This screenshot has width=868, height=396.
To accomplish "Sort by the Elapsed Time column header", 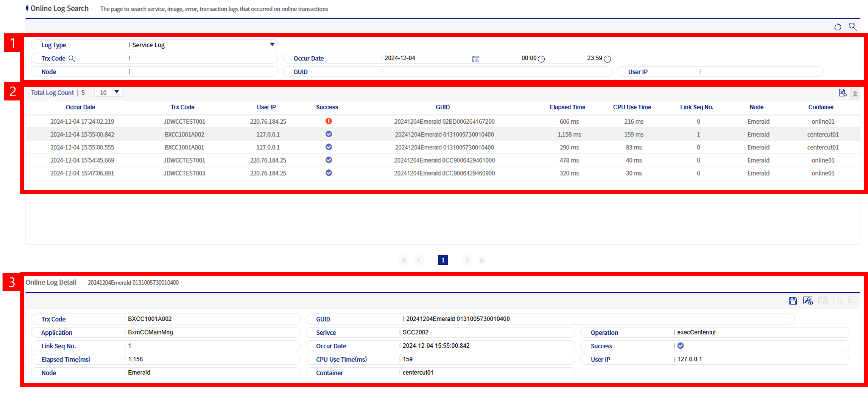I will click(x=567, y=107).
